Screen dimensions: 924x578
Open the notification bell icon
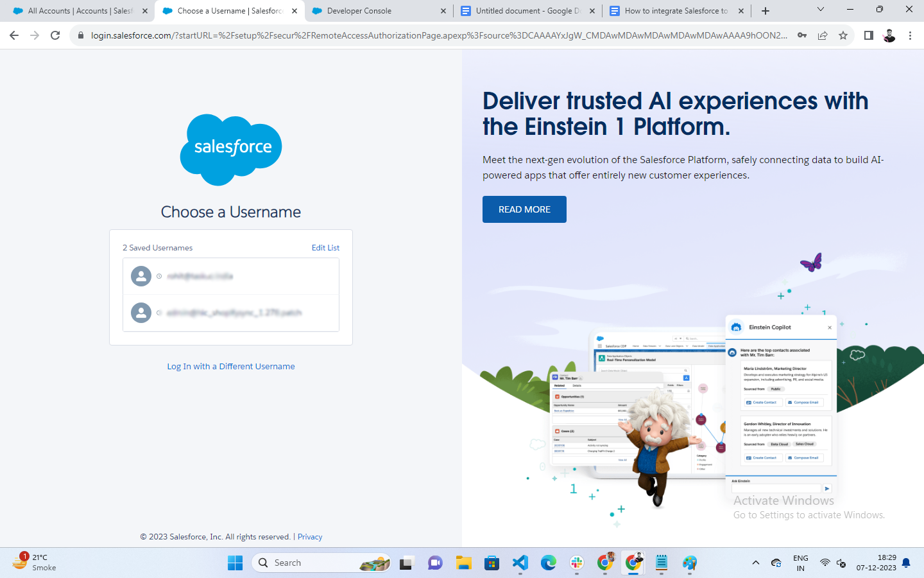point(906,563)
